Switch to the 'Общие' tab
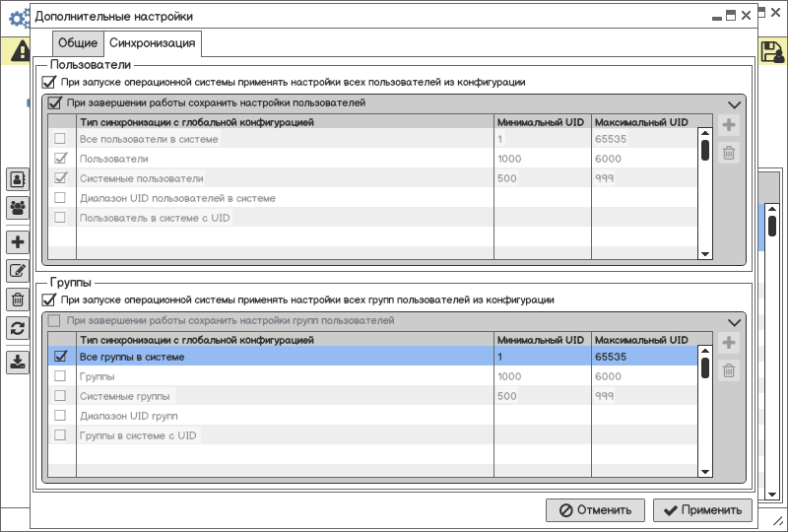The image size is (788, 532). click(x=78, y=43)
